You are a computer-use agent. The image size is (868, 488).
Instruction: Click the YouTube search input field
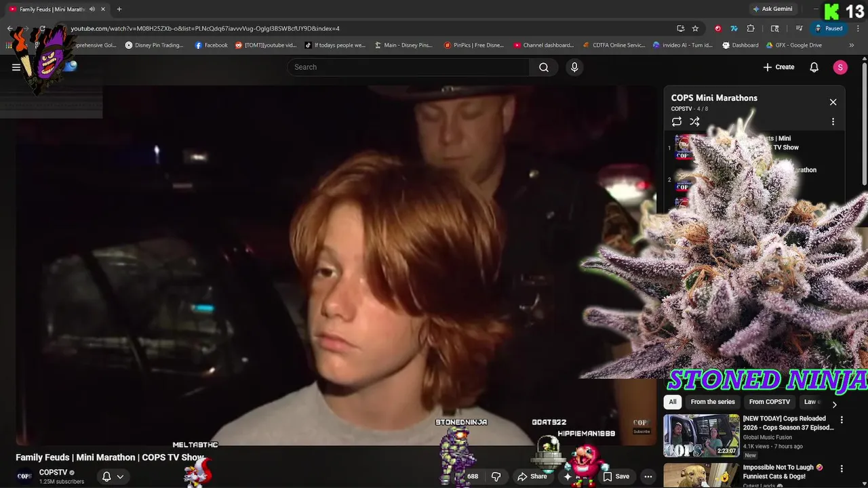click(408, 67)
